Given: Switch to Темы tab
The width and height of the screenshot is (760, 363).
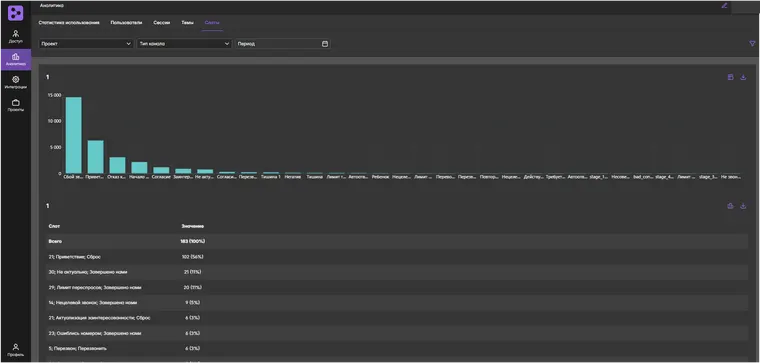Looking at the screenshot, I should 188,23.
